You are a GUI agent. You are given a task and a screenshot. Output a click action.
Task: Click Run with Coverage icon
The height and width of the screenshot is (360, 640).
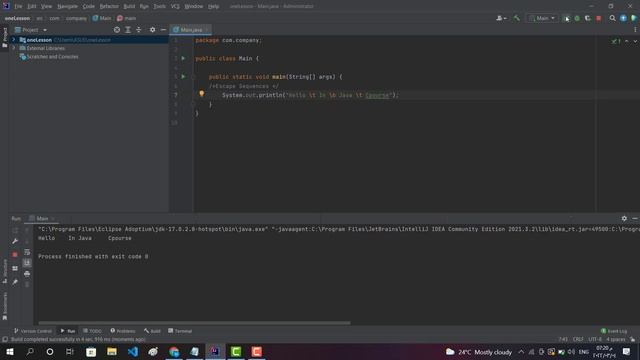[x=588, y=18]
